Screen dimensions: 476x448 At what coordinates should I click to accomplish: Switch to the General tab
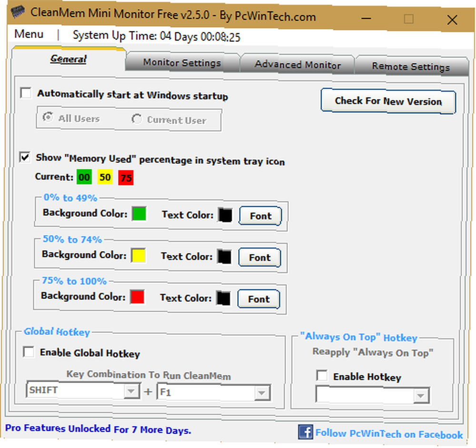click(x=69, y=59)
